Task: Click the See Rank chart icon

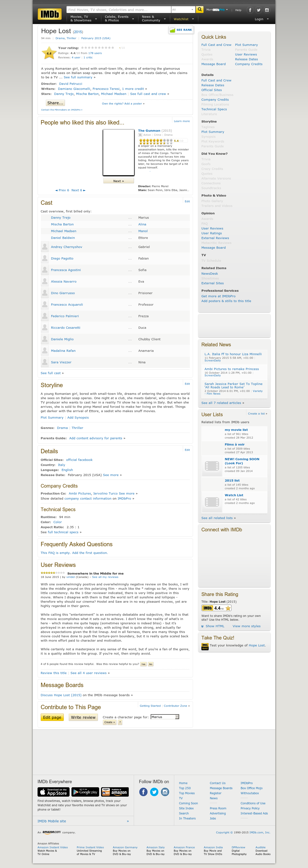Action: [172, 30]
